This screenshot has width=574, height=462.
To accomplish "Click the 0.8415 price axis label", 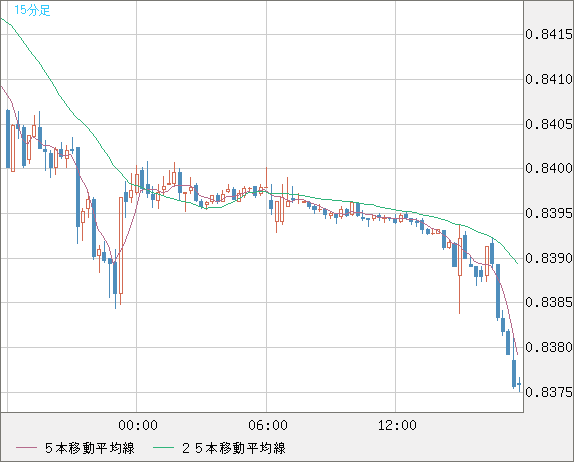I will coord(549,34).
